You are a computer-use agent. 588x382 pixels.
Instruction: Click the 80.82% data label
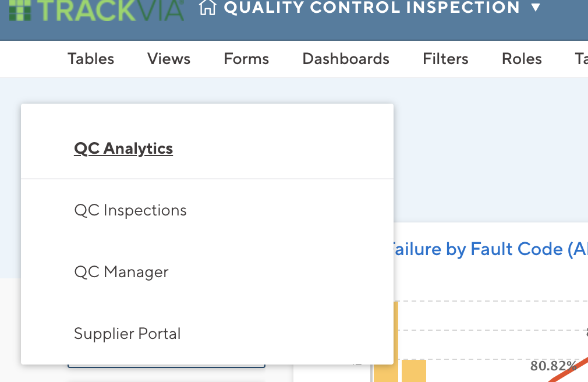pos(554,366)
